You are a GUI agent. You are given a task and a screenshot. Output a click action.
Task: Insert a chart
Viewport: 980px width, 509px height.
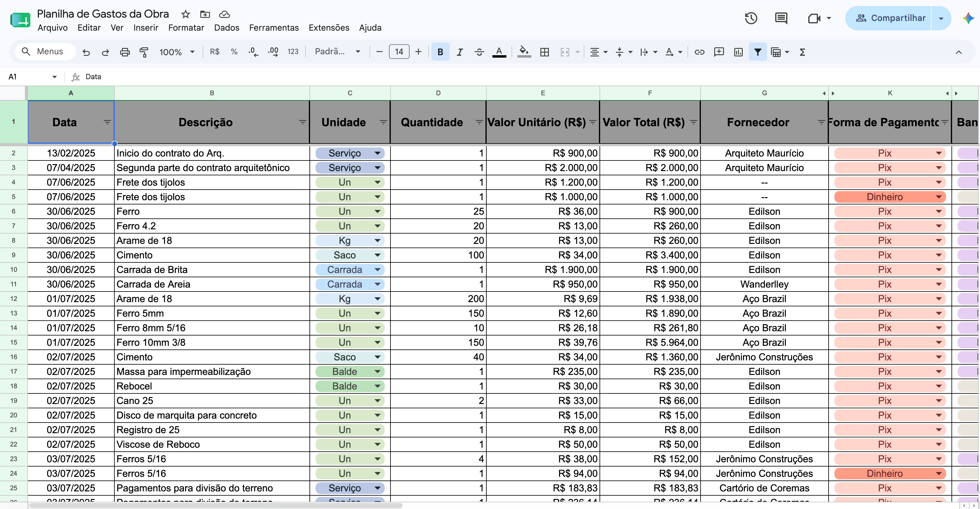738,52
